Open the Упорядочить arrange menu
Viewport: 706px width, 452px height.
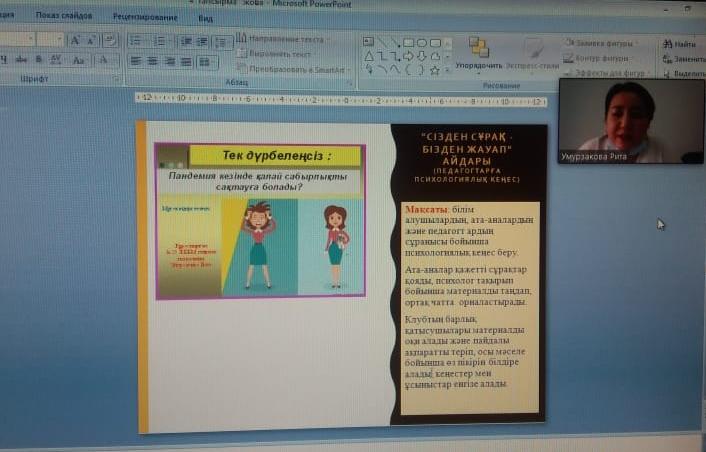tap(478, 55)
